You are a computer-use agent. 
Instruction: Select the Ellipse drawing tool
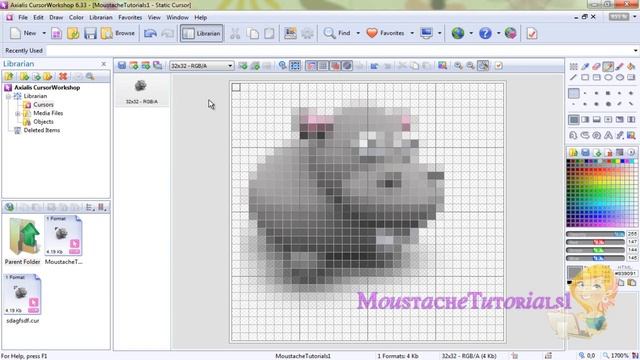click(608, 78)
